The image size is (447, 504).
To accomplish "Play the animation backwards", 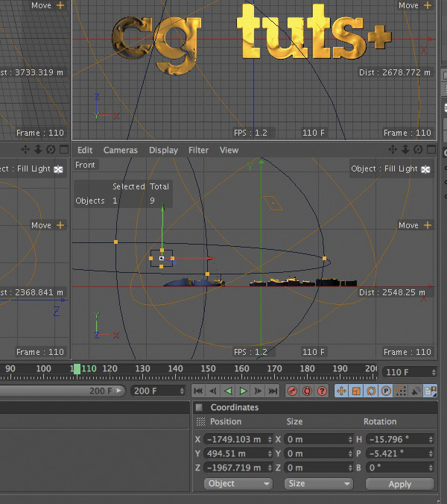I will 228,391.
